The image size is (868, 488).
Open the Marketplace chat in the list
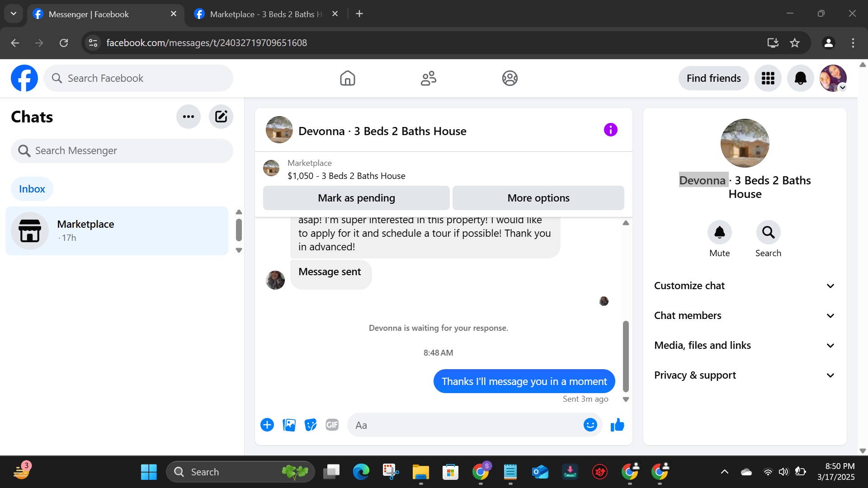[117, 231]
